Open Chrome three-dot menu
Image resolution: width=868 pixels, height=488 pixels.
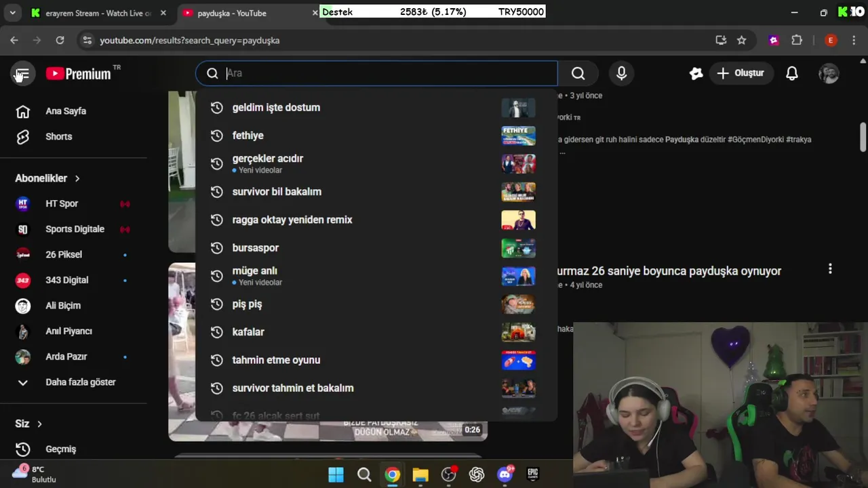click(853, 40)
